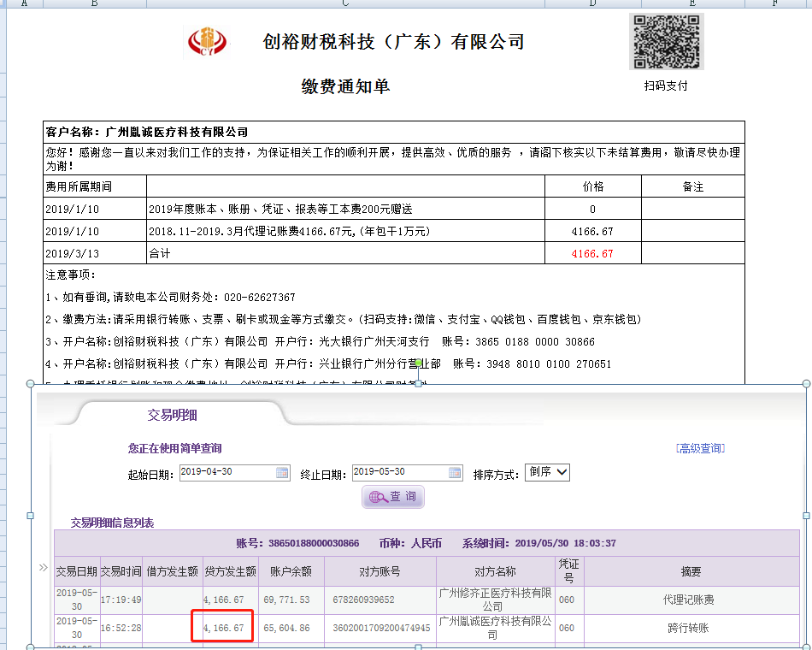
Task: Click the QR code payment image
Action: [x=667, y=41]
